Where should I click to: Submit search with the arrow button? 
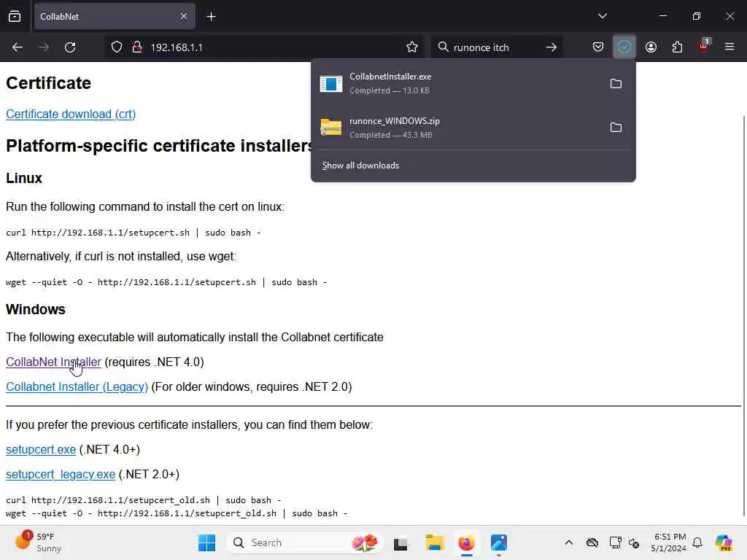point(551,47)
